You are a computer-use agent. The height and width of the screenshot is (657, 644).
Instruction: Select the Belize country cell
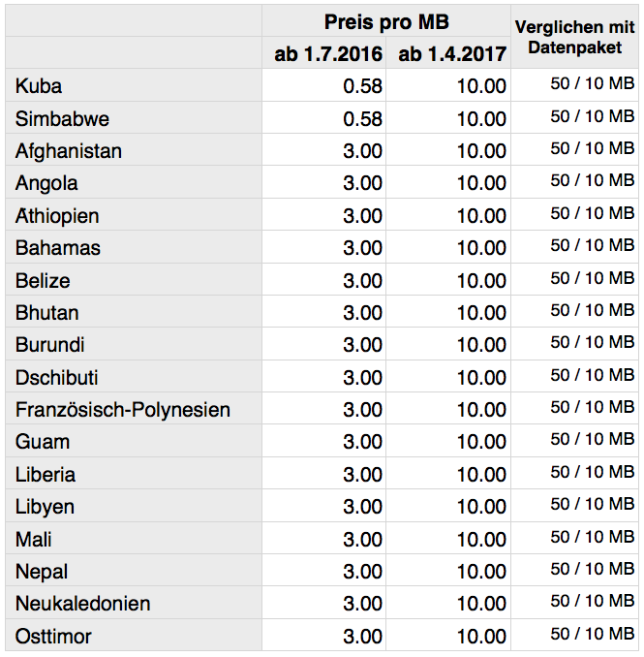tap(134, 280)
